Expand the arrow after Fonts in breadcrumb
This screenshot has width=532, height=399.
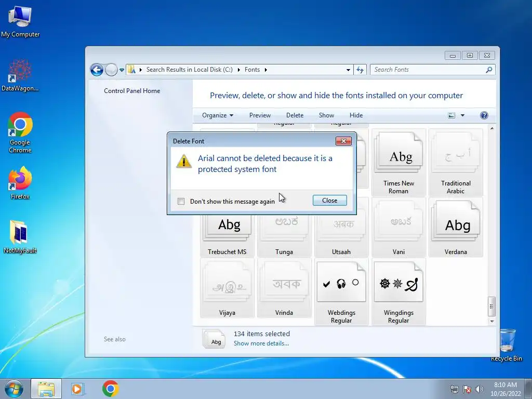click(x=265, y=70)
